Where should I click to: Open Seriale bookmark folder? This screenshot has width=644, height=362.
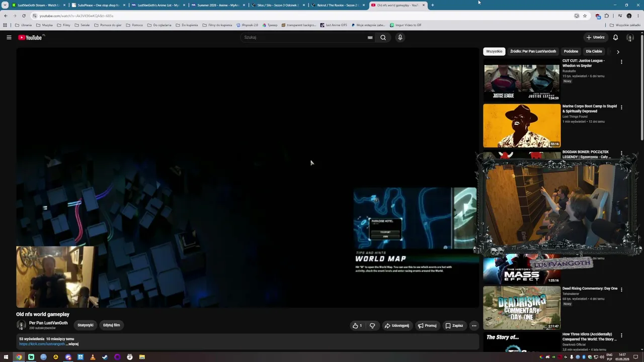tap(82, 25)
